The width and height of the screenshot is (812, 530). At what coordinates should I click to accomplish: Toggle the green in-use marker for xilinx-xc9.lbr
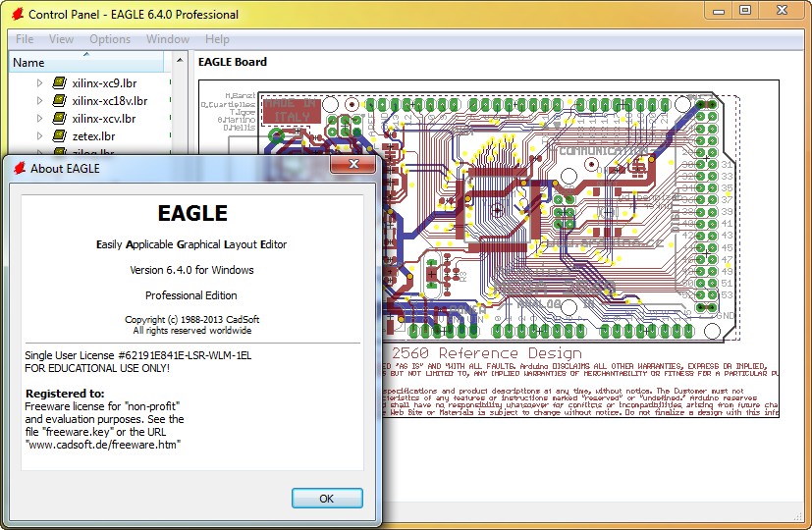click(171, 83)
